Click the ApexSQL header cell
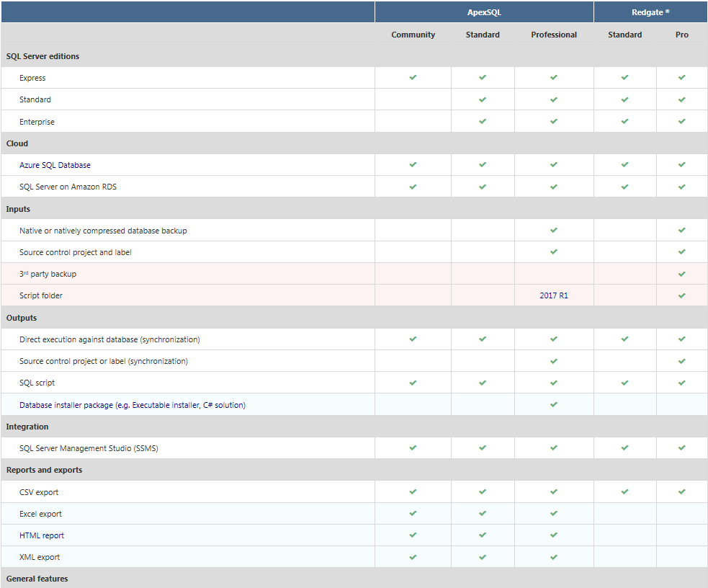 (x=484, y=12)
